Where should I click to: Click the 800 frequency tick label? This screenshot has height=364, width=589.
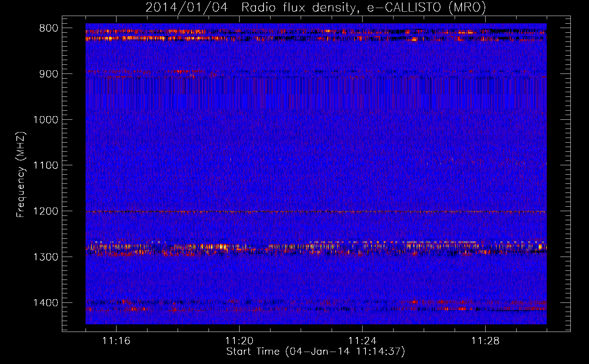(49, 28)
